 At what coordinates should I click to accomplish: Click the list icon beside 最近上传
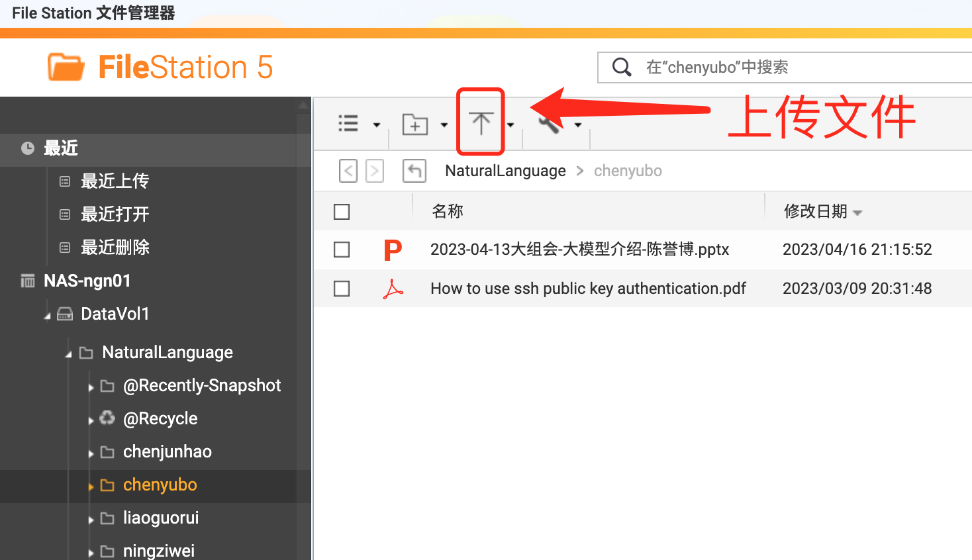pos(65,181)
